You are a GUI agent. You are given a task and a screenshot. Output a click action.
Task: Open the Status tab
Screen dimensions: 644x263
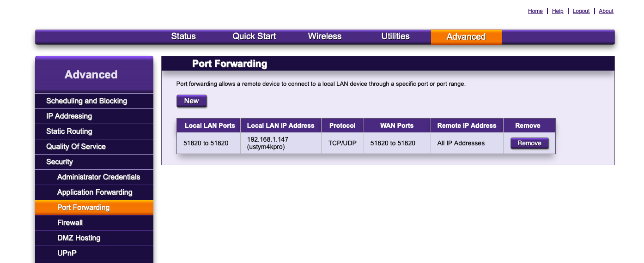coord(183,36)
